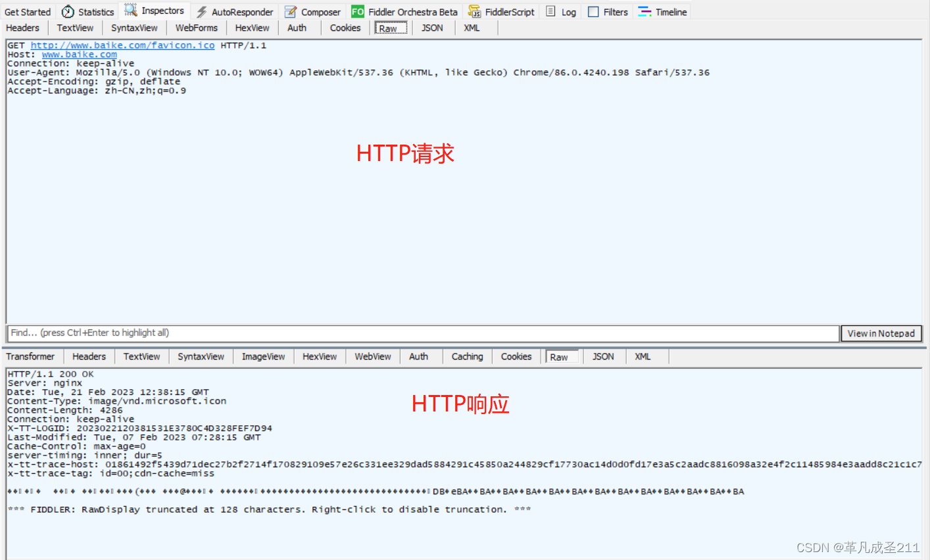Switch request view to HexView

(252, 28)
